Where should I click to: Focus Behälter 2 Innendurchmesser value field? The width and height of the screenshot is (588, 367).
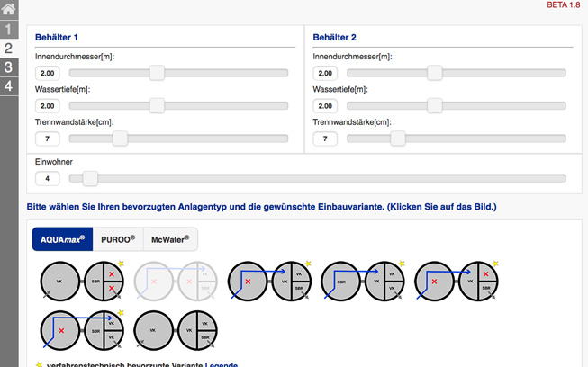point(325,73)
